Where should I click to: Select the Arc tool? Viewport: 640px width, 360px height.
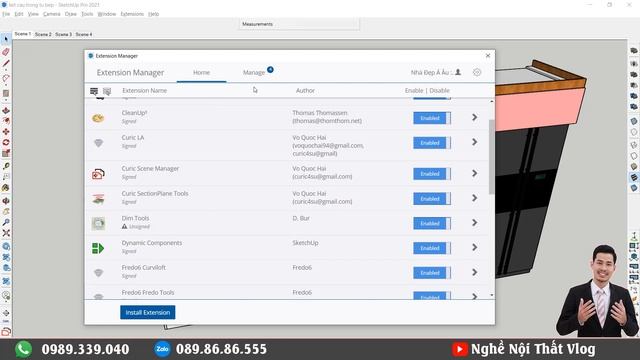click(x=6, y=78)
